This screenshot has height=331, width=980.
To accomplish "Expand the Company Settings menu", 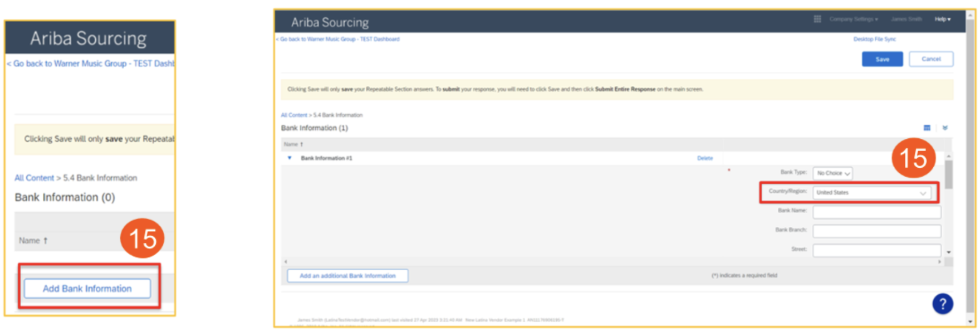I will (x=854, y=19).
